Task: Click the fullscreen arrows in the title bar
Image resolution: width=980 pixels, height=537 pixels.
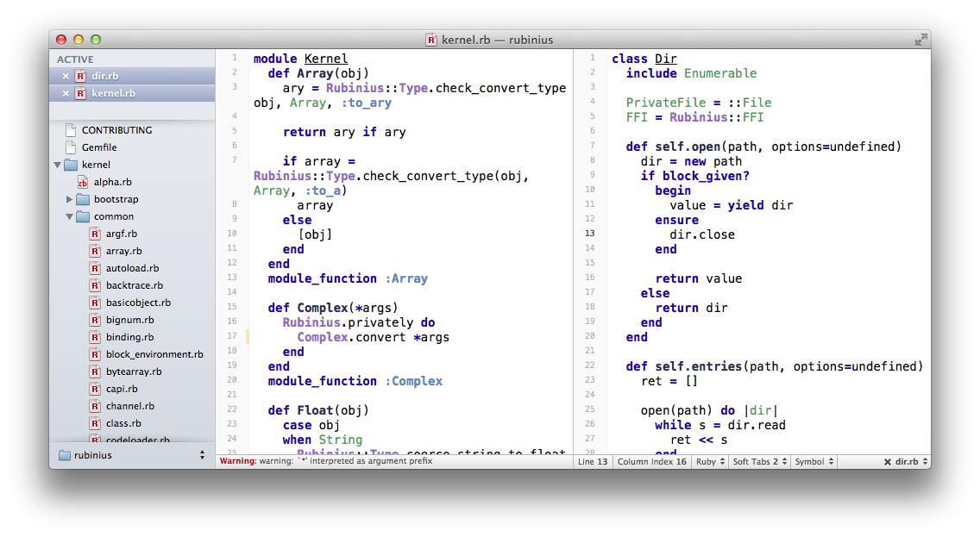Action: 920,40
